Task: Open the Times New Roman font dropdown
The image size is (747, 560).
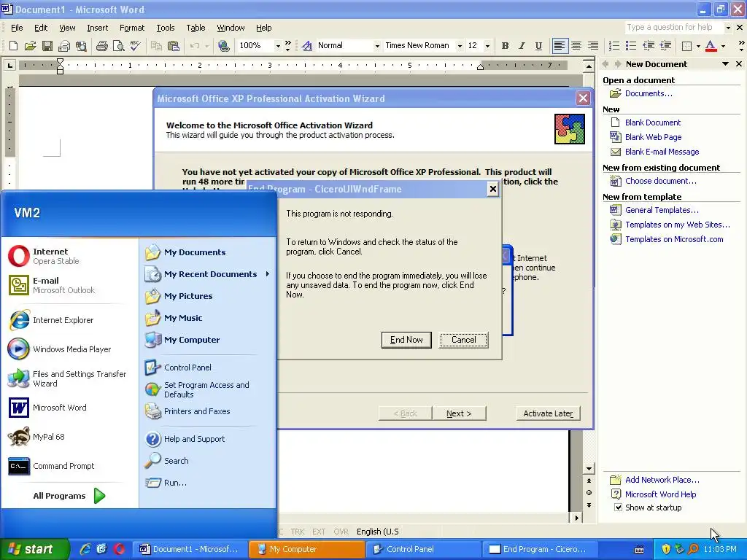Action: tap(460, 46)
